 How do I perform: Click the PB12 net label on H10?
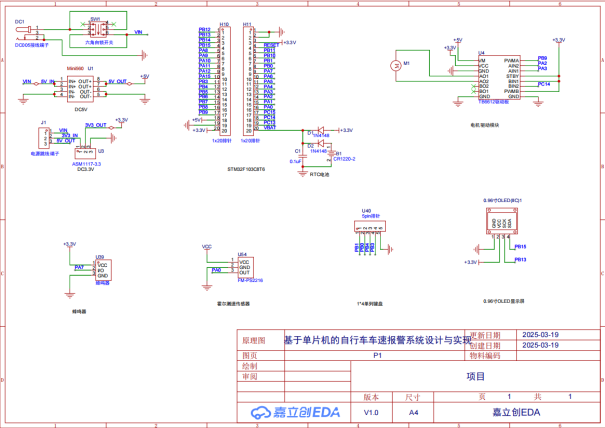[204, 30]
